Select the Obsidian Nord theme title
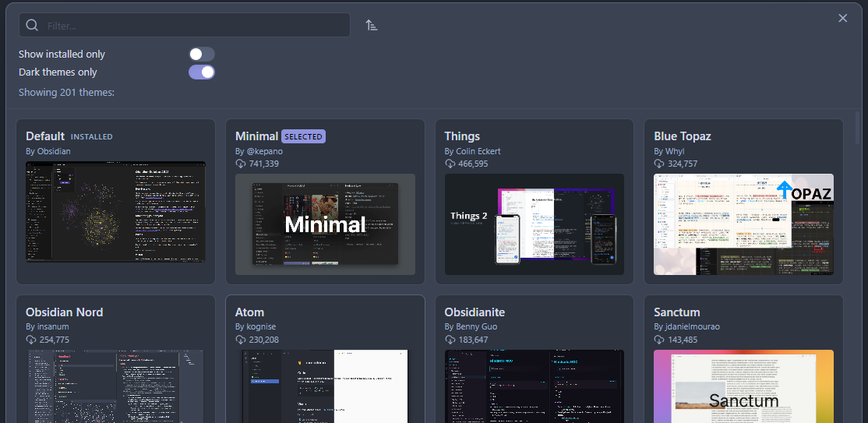Screen dimensions: 868x423 pyautogui.click(x=64, y=312)
